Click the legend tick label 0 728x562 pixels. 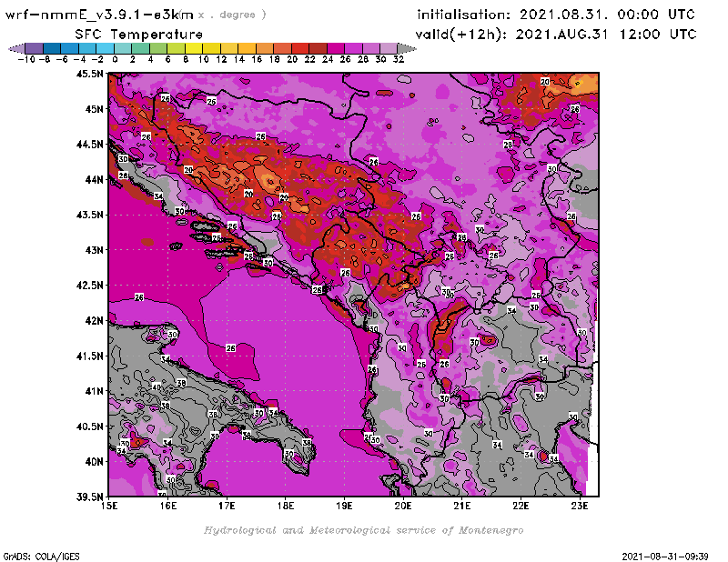[x=115, y=59]
